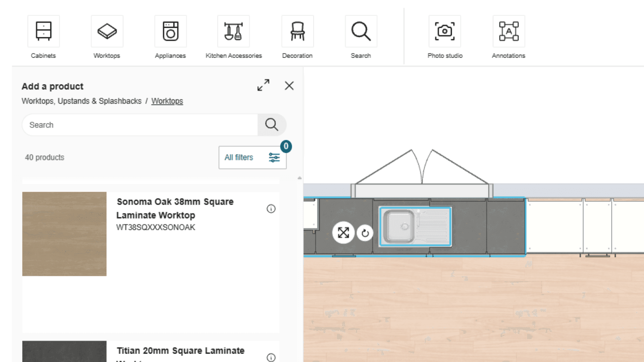The width and height of the screenshot is (644, 362).
Task: Open the Annotations tool
Action: click(508, 37)
